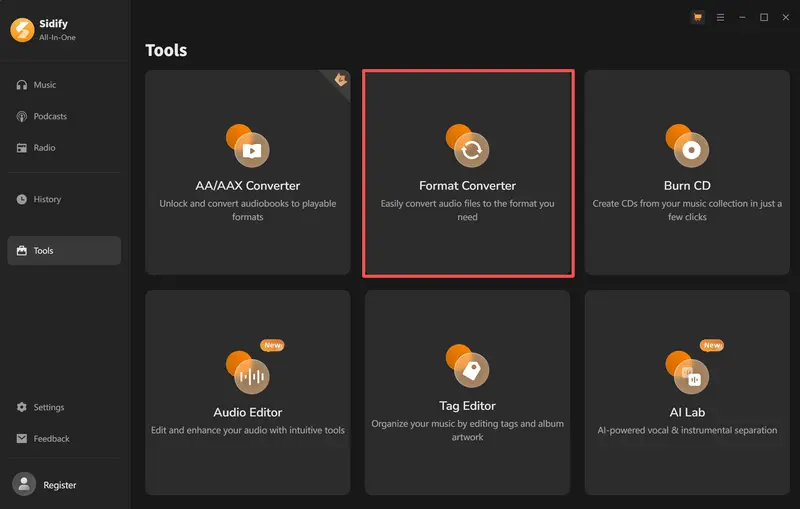
Task: Open the Burn CD disc icon
Action: [687, 145]
